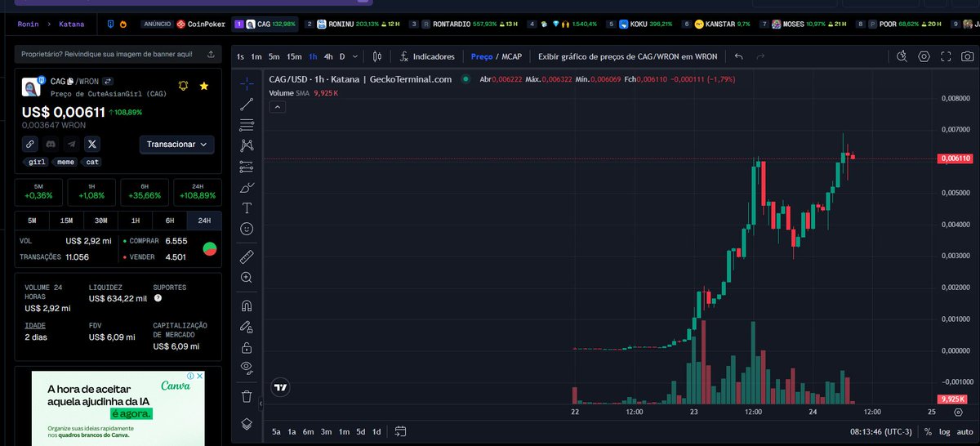Select the 15m timeframe in top bar
Image resolution: width=980 pixels, height=446 pixels.
pos(294,56)
